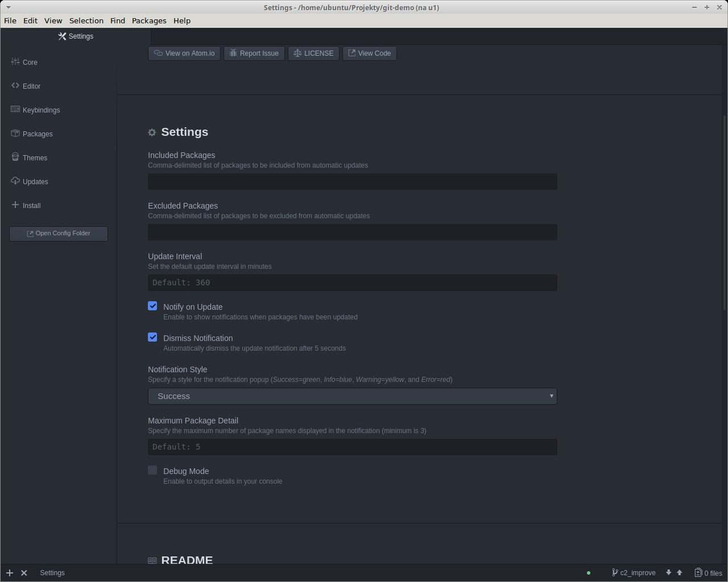Open the Find menu
Screen dimensions: 728x582
(118, 20)
